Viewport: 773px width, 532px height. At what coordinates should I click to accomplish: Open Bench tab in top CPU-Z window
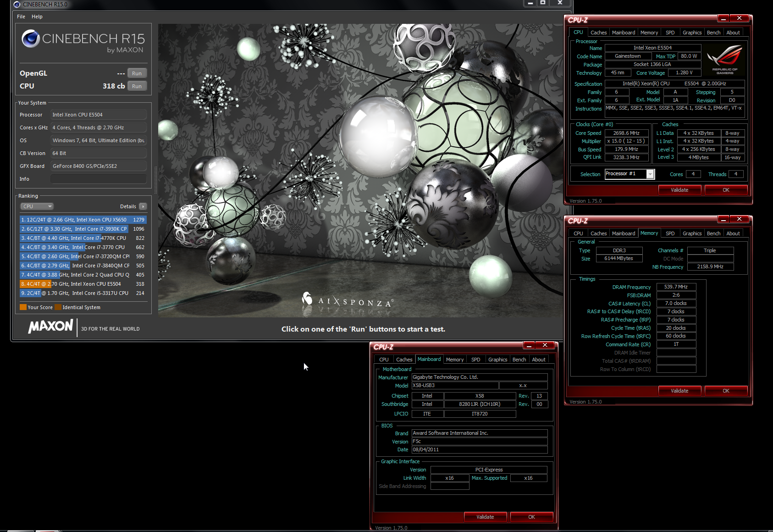pyautogui.click(x=713, y=33)
